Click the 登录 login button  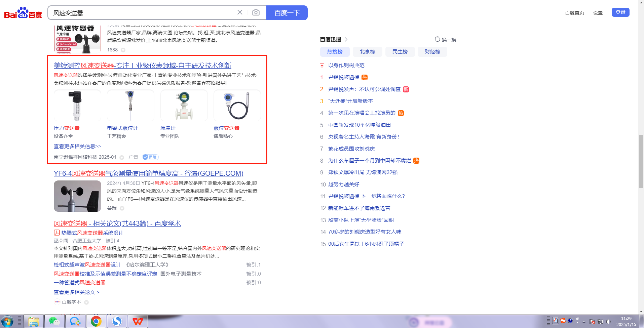click(620, 12)
